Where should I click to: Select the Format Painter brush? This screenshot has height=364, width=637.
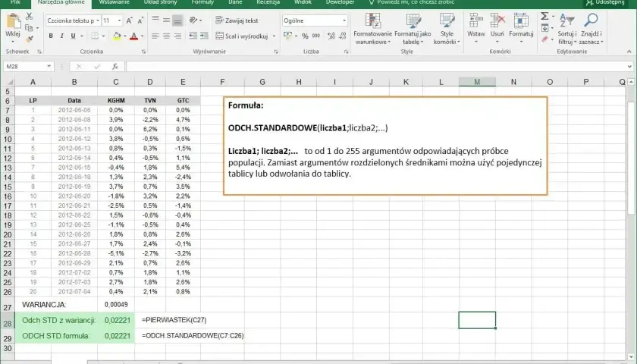click(x=29, y=39)
